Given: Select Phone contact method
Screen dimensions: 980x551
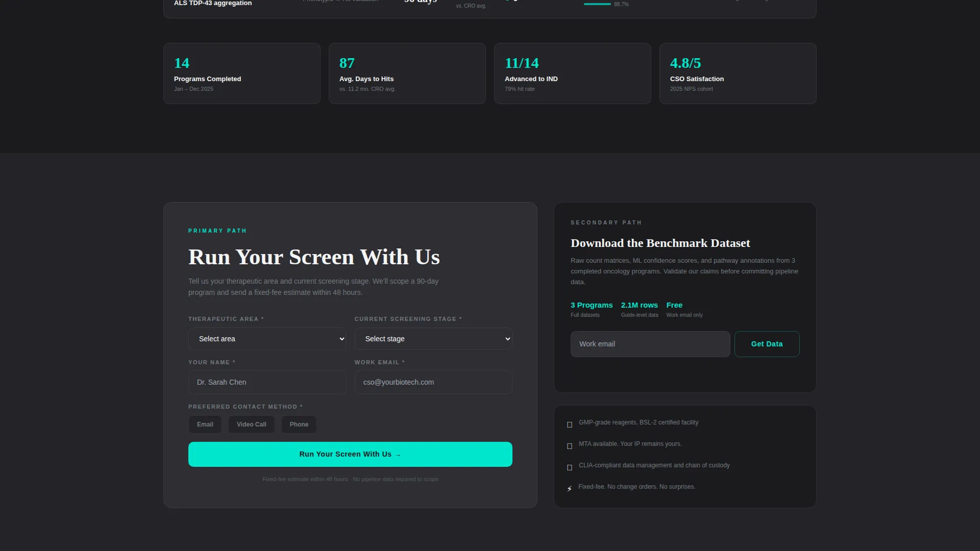Looking at the screenshot, I should tap(299, 424).
